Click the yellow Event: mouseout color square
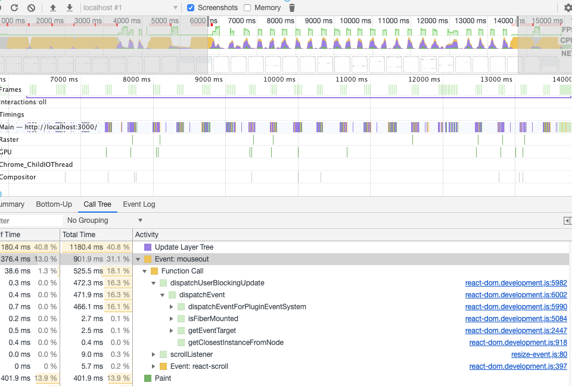Screen dimensions: 578x392 148,259
